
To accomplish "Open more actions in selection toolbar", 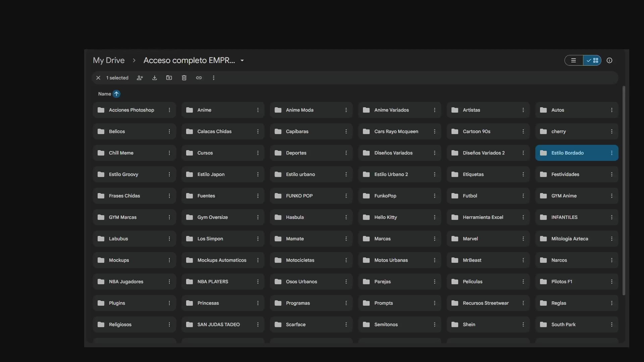I will click(214, 78).
